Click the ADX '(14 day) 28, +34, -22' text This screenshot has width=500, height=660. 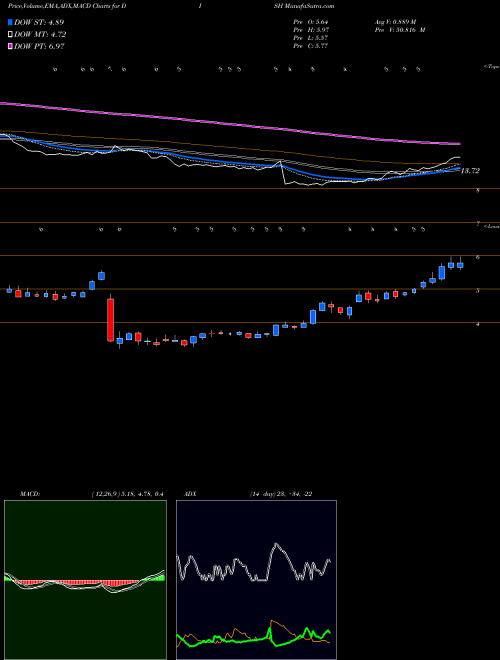pos(281,494)
